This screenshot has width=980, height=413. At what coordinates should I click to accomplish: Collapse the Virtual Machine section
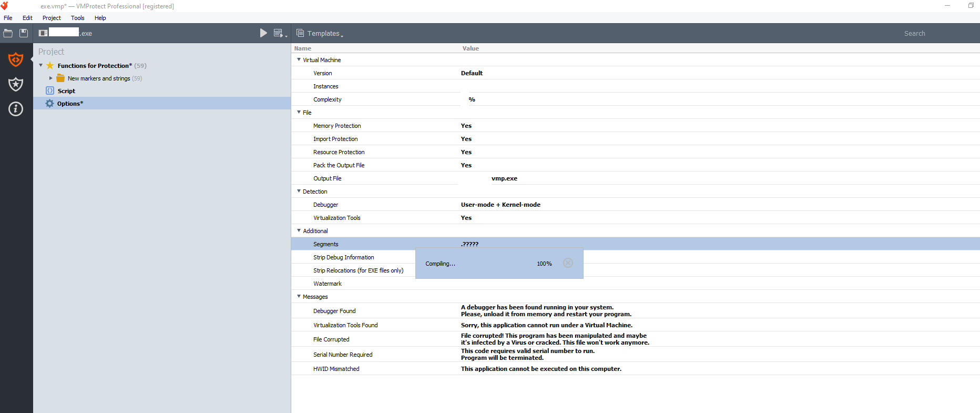pyautogui.click(x=299, y=60)
